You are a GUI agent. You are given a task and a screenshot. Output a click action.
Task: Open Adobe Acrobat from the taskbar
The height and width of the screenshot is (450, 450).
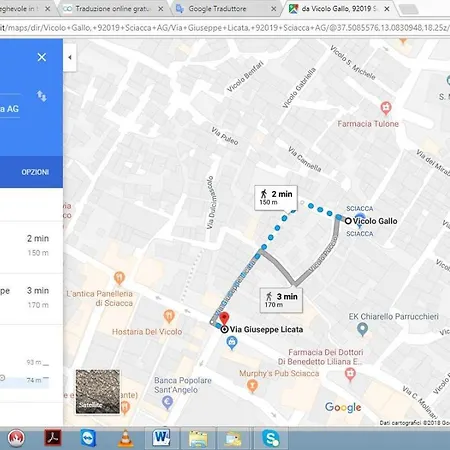pyautogui.click(x=53, y=437)
